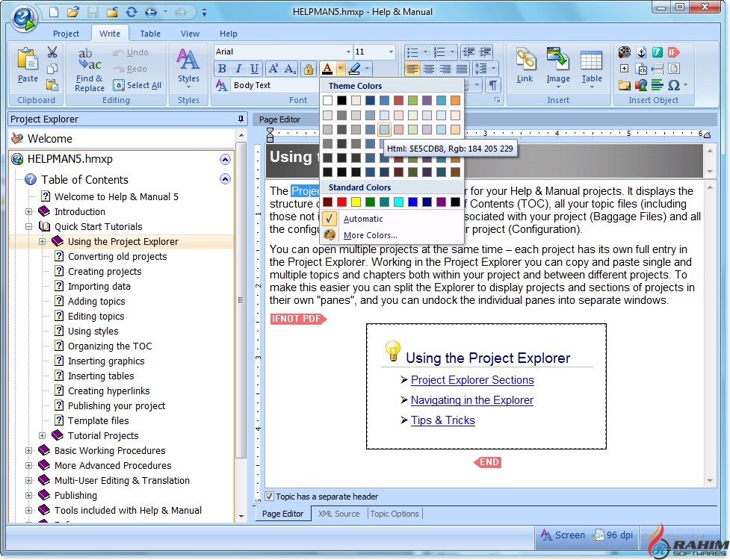This screenshot has height=560, width=730.
Task: Insert special character Omega symbol
Action: pyautogui.click(x=674, y=85)
